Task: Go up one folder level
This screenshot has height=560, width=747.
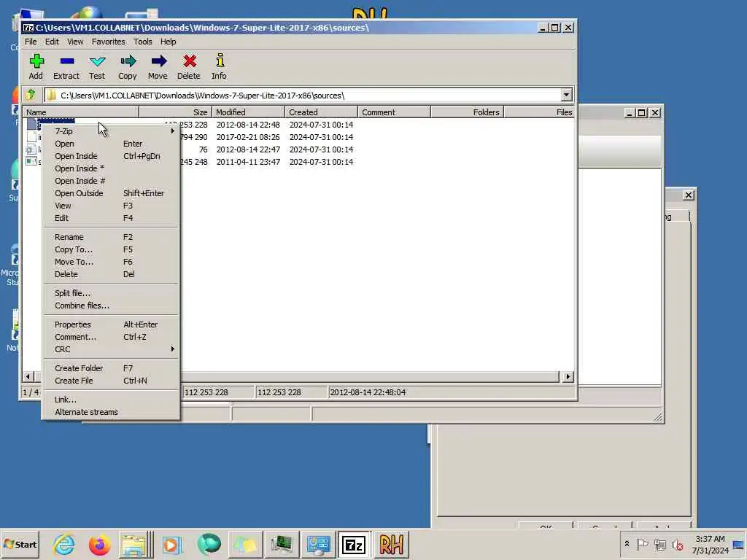Action: click(31, 95)
